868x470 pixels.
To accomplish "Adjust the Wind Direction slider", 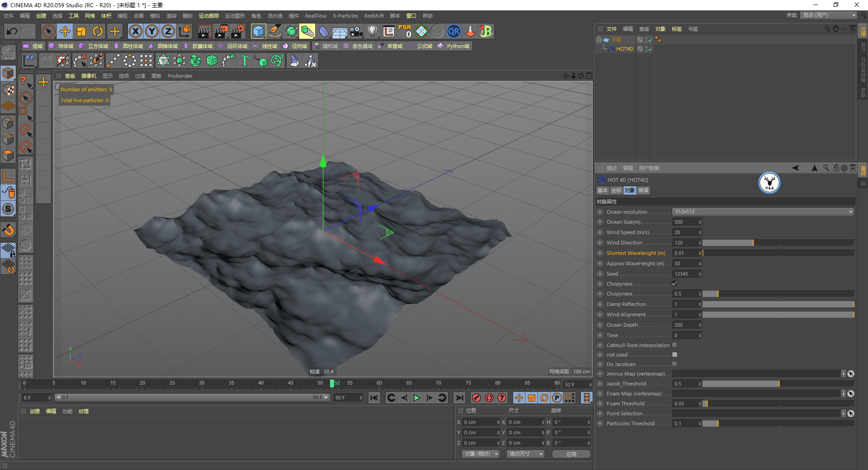I will point(753,243).
